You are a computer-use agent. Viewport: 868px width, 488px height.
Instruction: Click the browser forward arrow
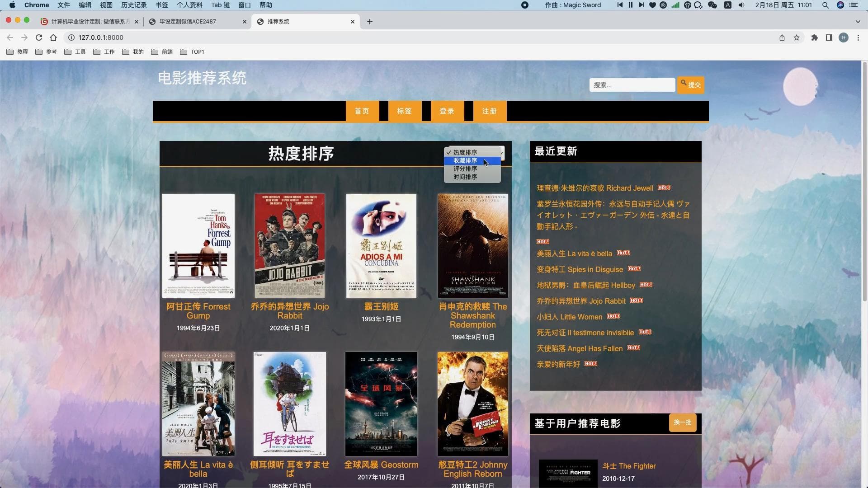(24, 38)
